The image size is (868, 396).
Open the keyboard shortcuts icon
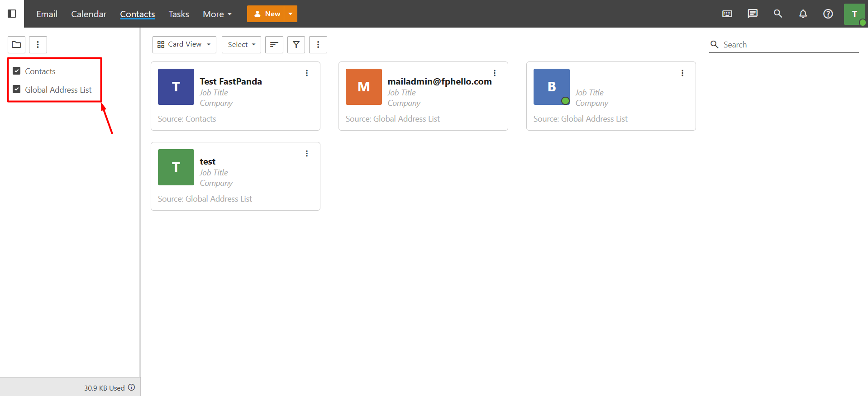(x=727, y=14)
